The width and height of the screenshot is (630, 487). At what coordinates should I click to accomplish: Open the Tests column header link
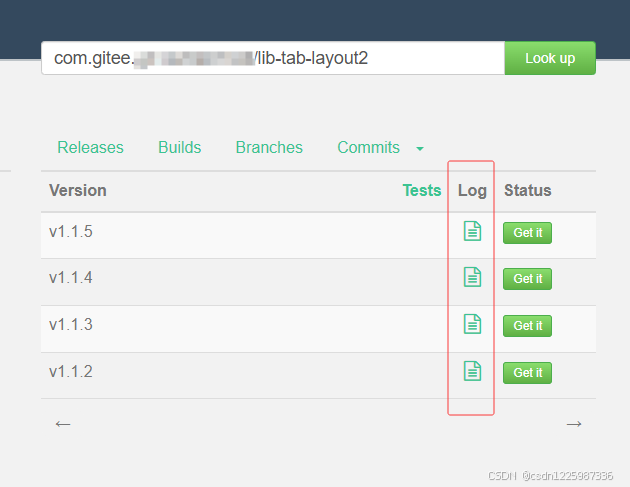[x=422, y=190]
